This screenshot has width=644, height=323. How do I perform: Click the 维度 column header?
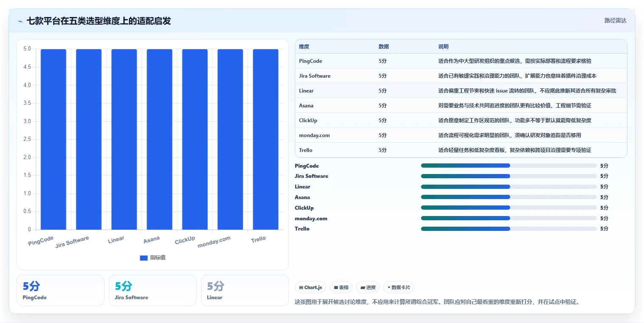[304, 47]
